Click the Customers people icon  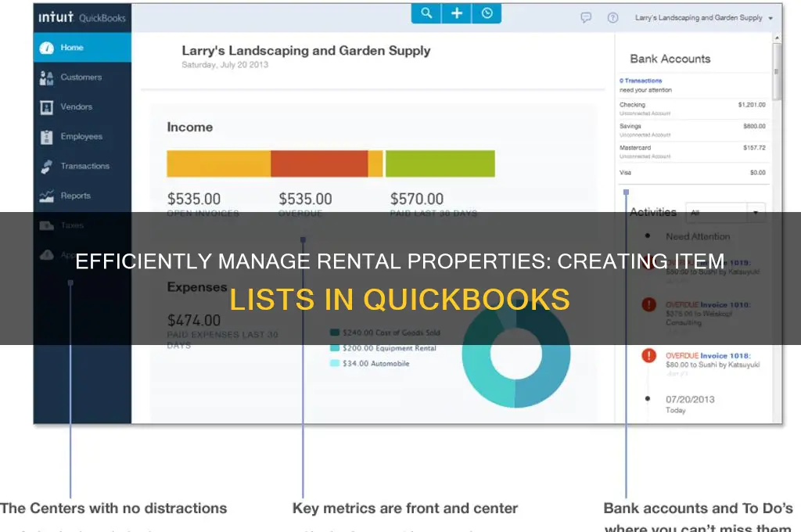pos(46,77)
